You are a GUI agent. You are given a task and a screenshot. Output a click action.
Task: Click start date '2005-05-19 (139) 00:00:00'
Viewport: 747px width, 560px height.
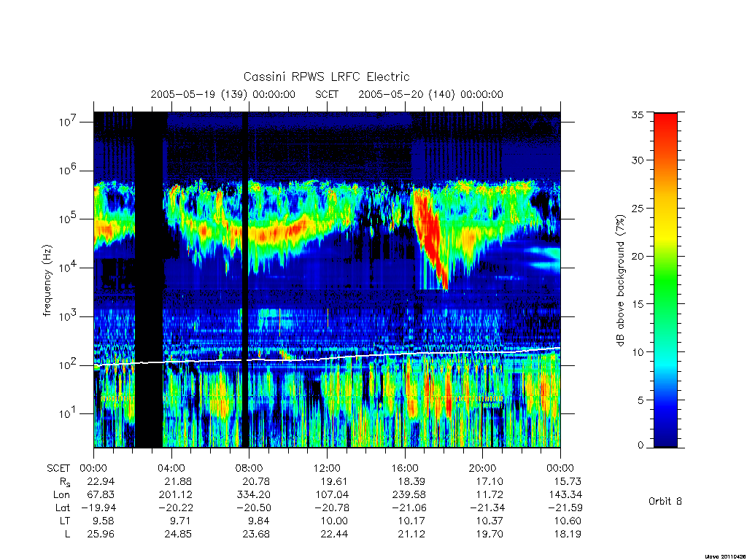tap(223, 94)
